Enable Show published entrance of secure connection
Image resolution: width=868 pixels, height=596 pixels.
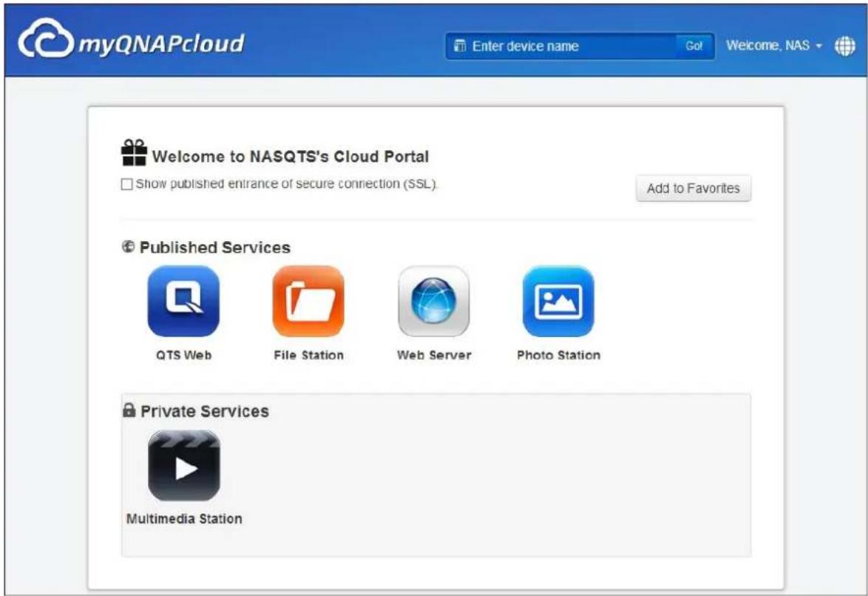[x=126, y=184]
